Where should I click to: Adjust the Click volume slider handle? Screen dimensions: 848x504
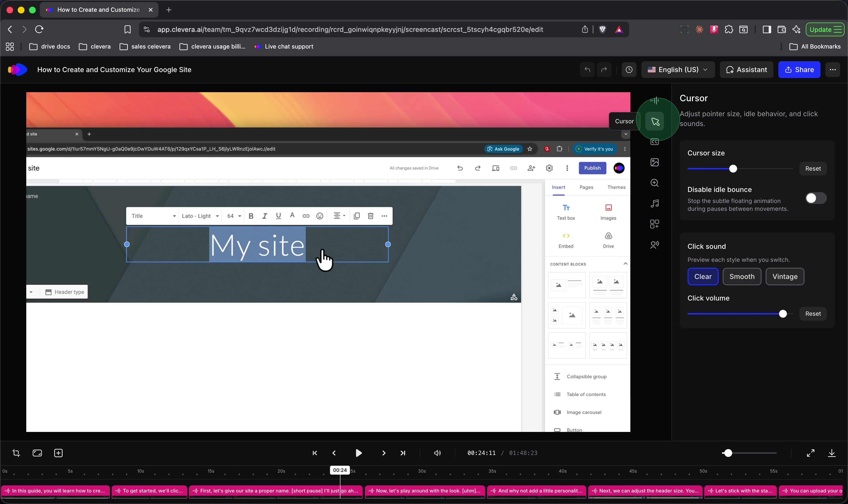pos(783,314)
